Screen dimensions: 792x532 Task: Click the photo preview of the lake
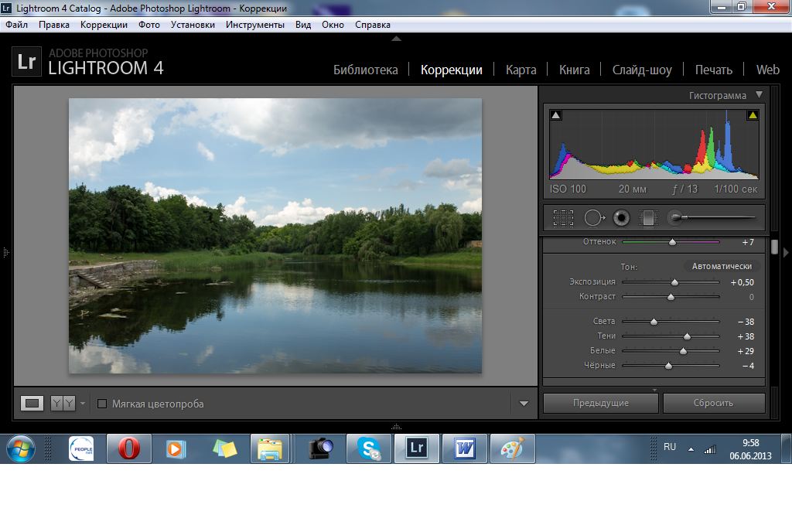275,236
